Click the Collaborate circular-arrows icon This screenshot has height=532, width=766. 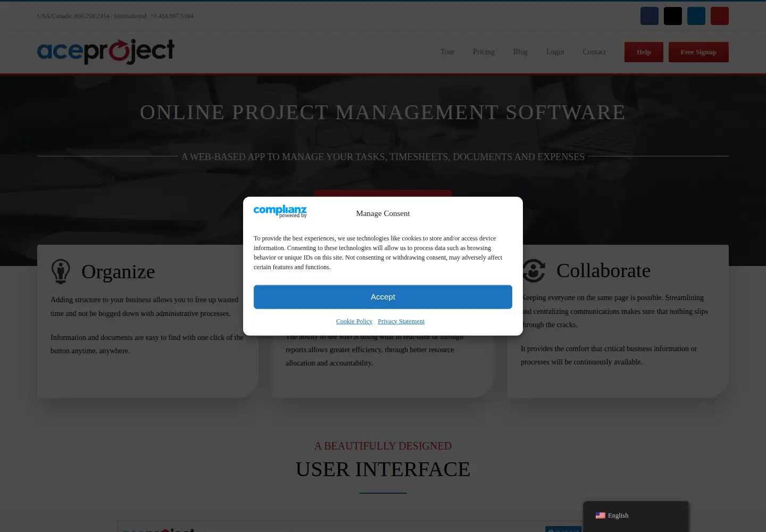pyautogui.click(x=534, y=270)
